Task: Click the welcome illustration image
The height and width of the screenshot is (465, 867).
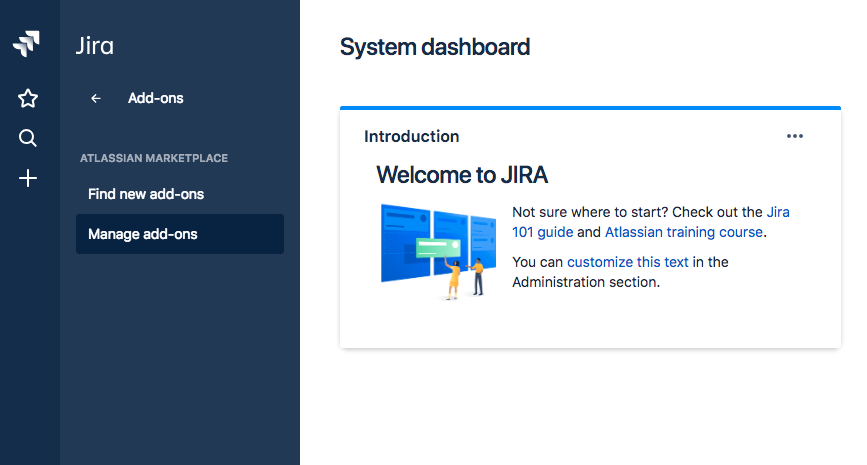Action: pos(438,252)
